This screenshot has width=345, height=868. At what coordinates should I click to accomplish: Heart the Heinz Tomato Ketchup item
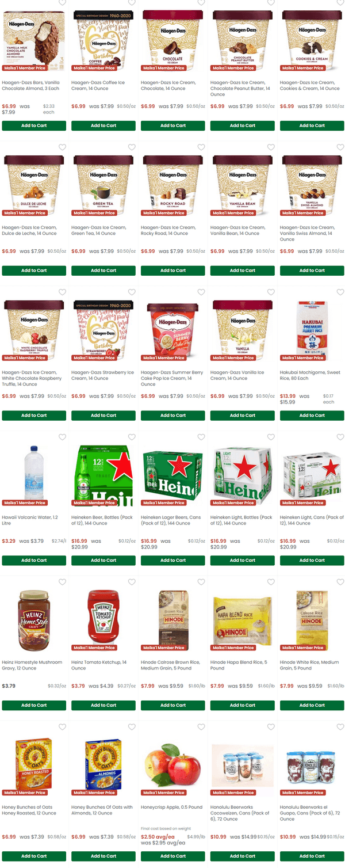(x=132, y=582)
